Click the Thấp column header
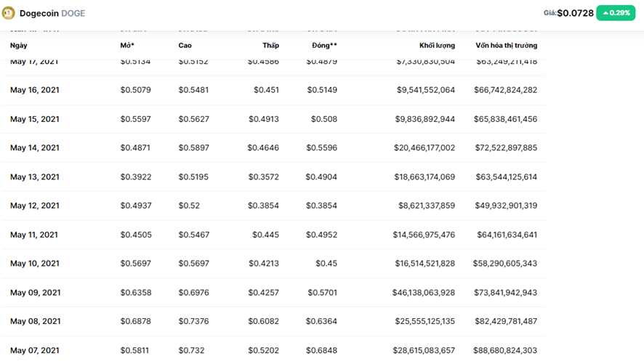The height and width of the screenshot is (361, 644). point(270,46)
